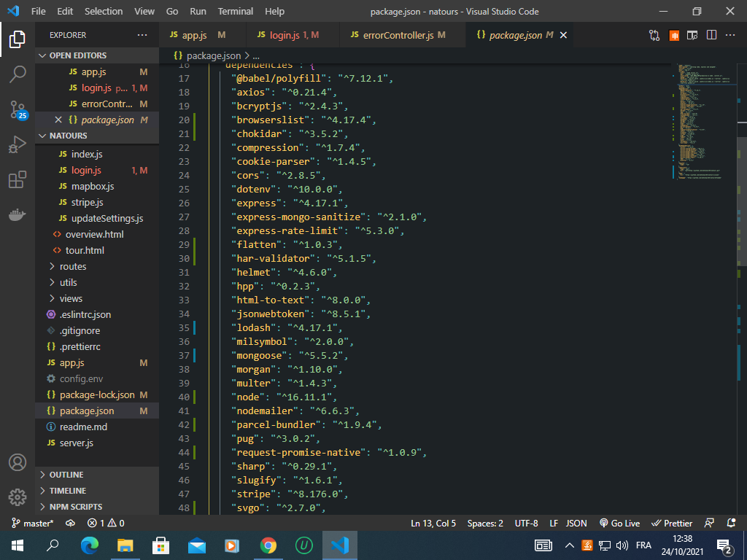Change language mode via JSON status item

point(576,523)
